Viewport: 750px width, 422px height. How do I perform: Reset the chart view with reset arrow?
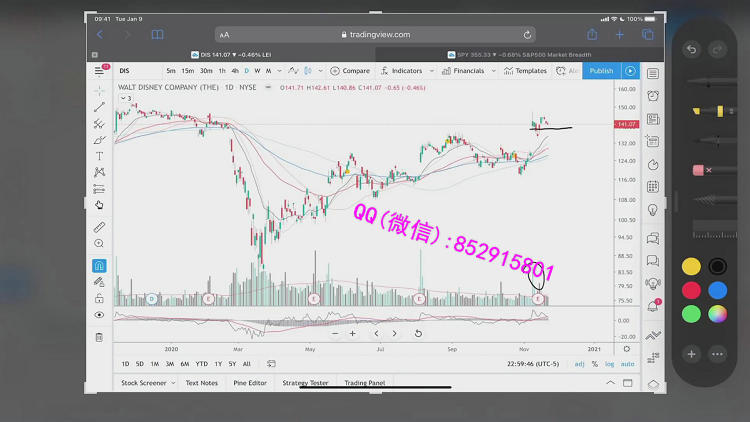[418, 333]
